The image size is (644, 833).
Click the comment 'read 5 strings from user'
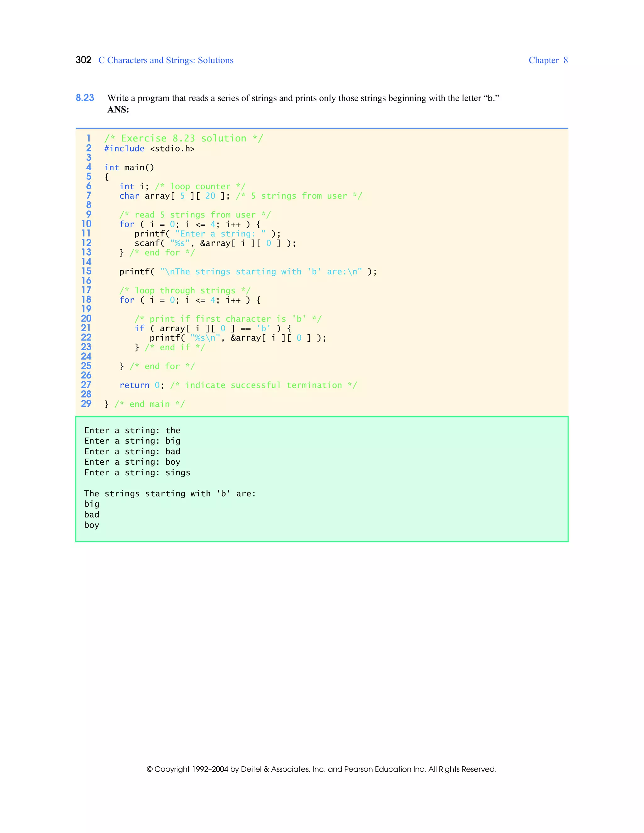coord(195,215)
